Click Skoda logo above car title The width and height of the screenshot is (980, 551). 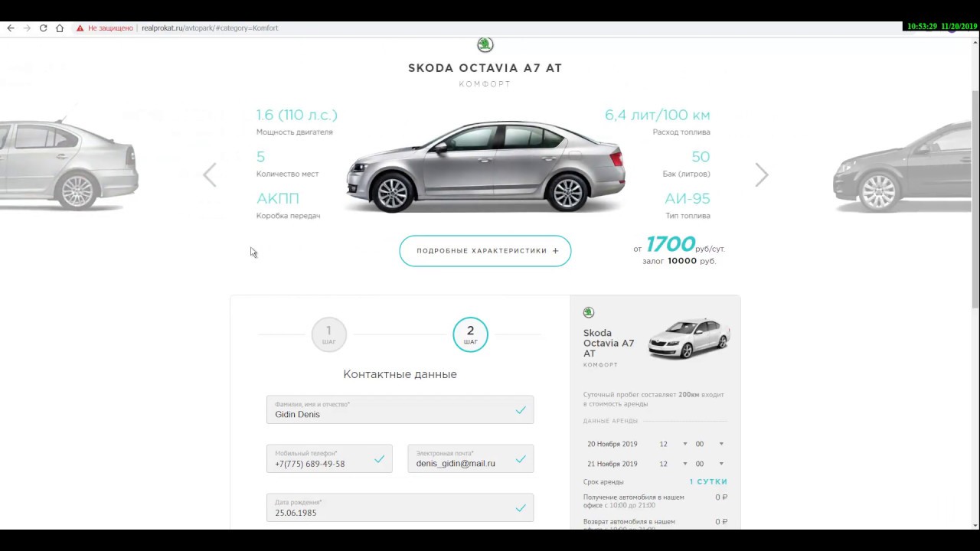[x=485, y=44]
